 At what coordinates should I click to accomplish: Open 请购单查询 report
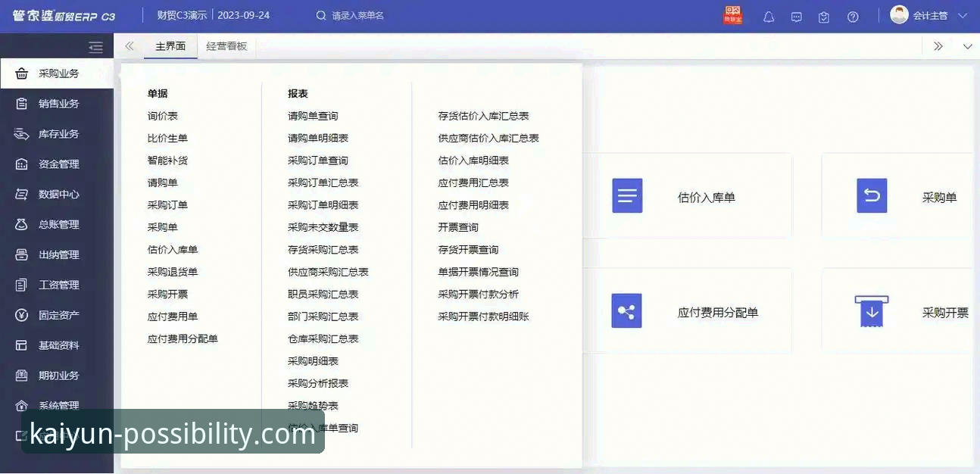(x=313, y=116)
